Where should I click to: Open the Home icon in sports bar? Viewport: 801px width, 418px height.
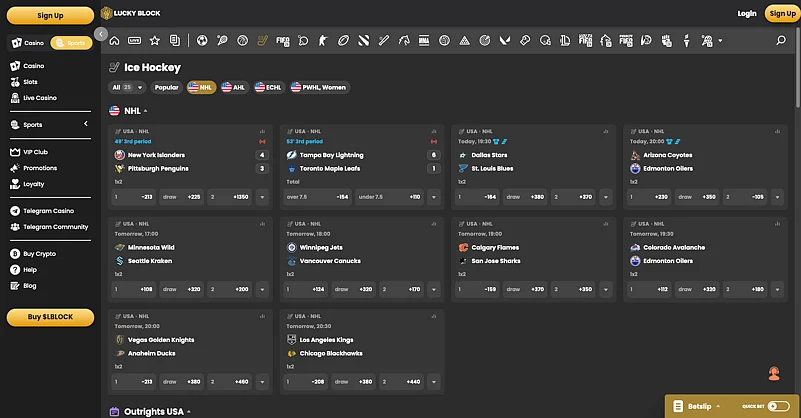click(x=114, y=41)
